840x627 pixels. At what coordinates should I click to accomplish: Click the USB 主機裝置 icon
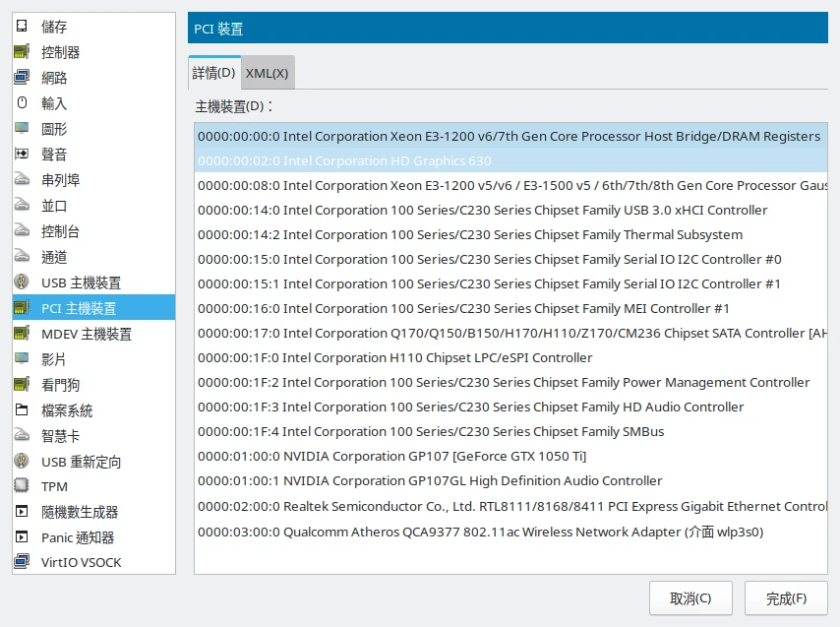tap(22, 282)
